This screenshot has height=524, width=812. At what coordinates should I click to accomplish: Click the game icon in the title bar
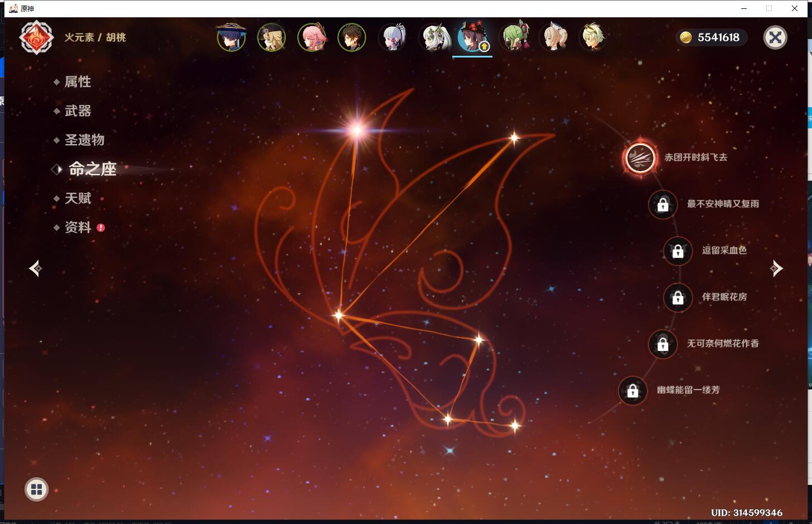[13, 8]
